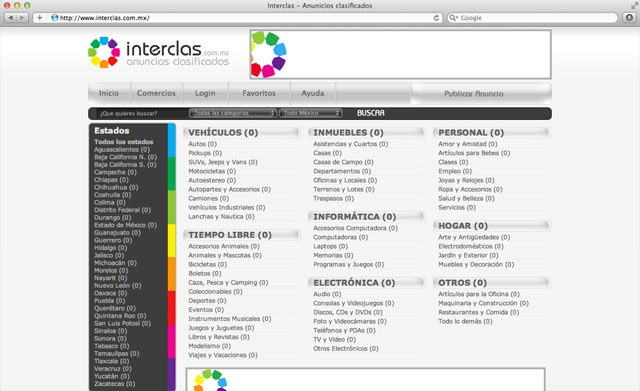The height and width of the screenshot is (391, 640).
Task: Open the INFORMÁTICA (0) category heading
Action: click(x=355, y=217)
